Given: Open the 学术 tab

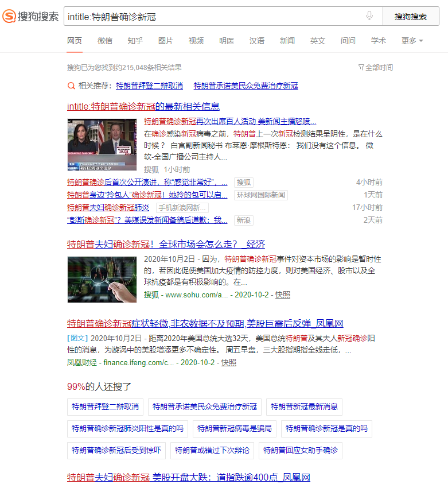Looking at the screenshot, I should tap(379, 41).
